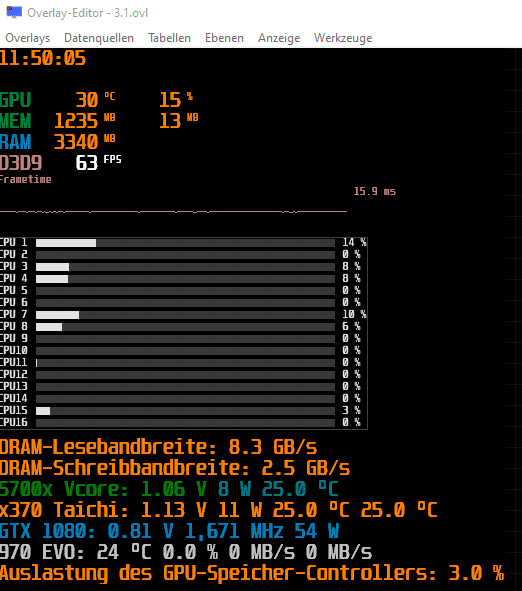522x591 pixels.
Task: Open the Werkzeuge menu
Action: 343,38
